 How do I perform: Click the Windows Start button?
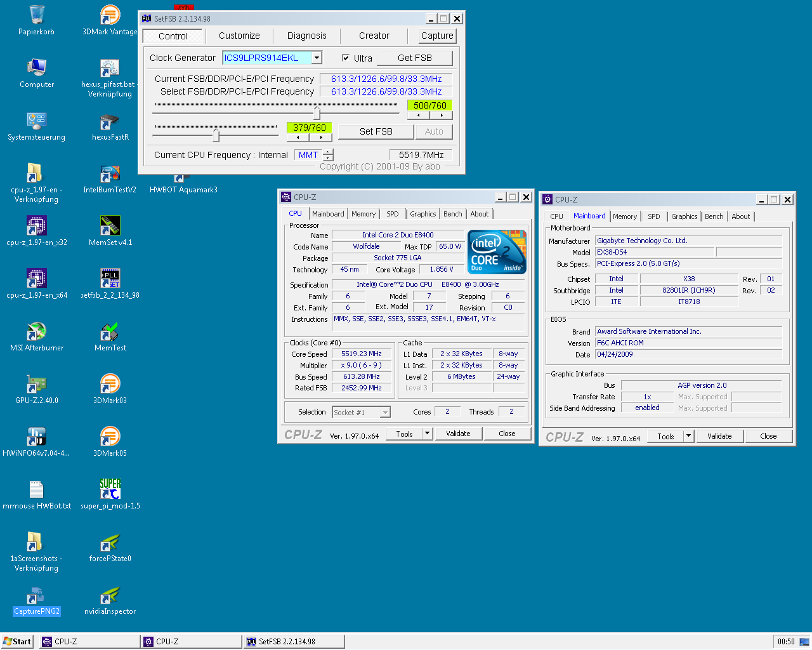click(17, 642)
